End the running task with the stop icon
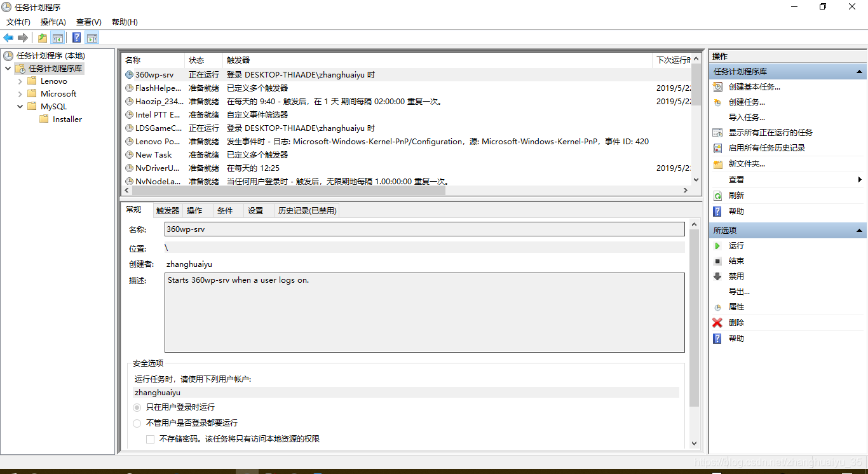The width and height of the screenshot is (868, 474). point(717,261)
